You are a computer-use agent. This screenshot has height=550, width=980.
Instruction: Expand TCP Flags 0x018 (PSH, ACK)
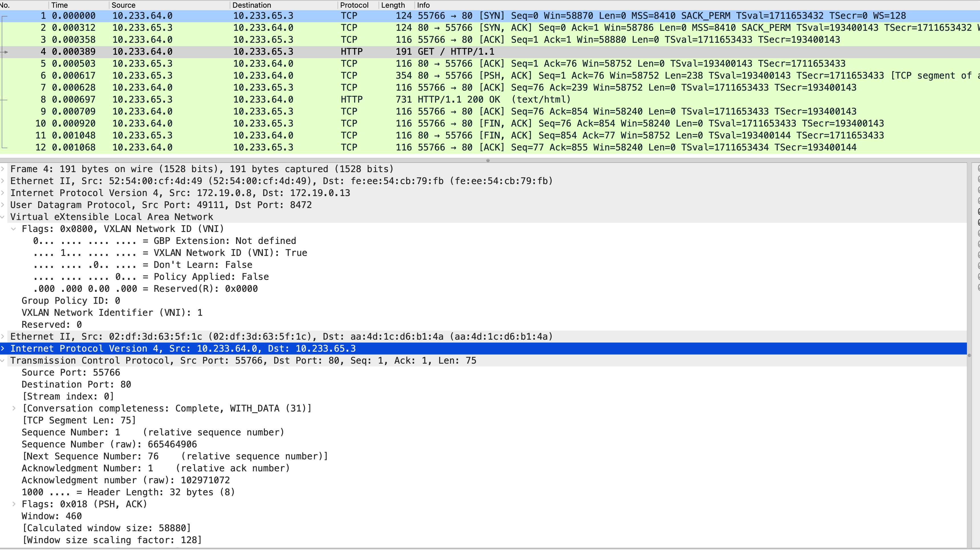point(14,504)
